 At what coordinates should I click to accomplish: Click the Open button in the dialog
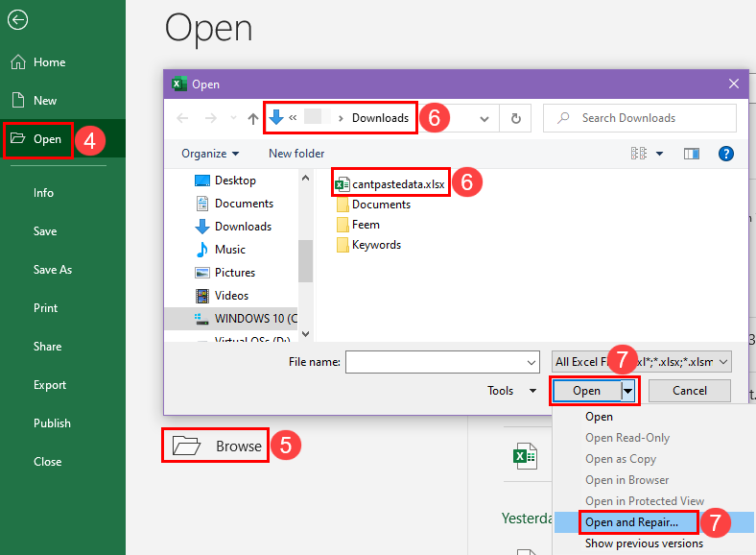tap(587, 391)
